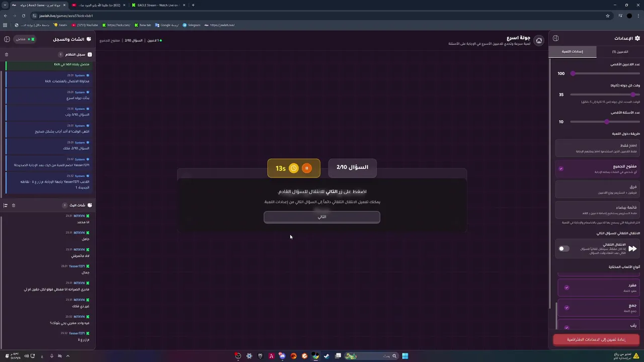
Task: Open the tab search dropdown arrow
Action: click(x=6, y=5)
